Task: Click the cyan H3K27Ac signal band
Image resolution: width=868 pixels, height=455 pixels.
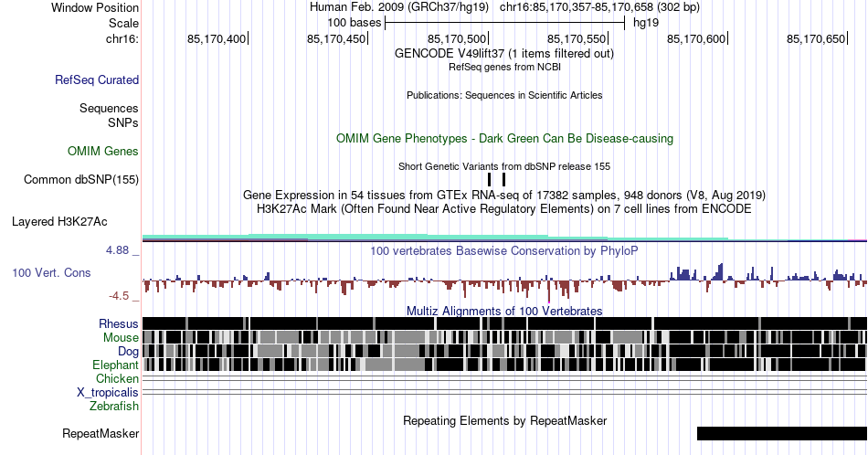Action: (x=435, y=238)
